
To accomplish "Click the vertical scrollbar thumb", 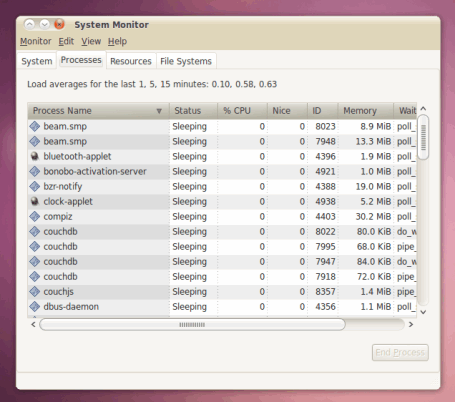I will point(423,137).
